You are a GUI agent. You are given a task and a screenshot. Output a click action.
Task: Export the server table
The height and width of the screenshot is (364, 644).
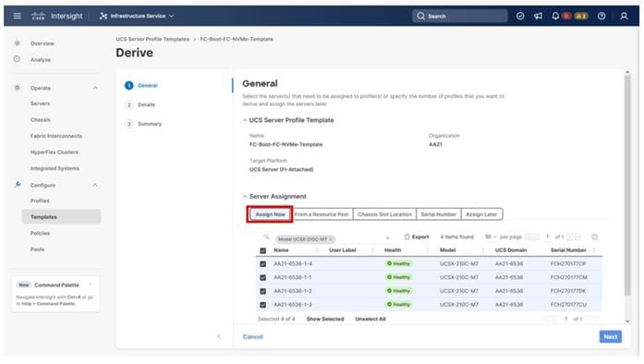pos(417,237)
